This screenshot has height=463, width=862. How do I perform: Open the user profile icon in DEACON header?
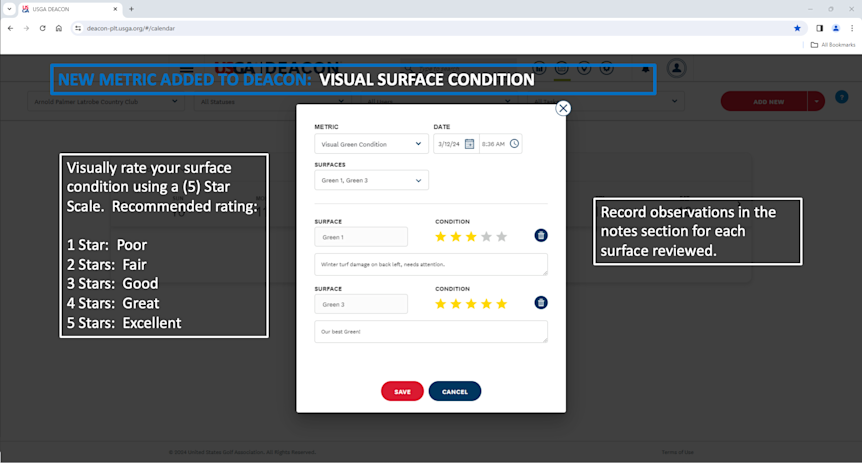pos(677,68)
